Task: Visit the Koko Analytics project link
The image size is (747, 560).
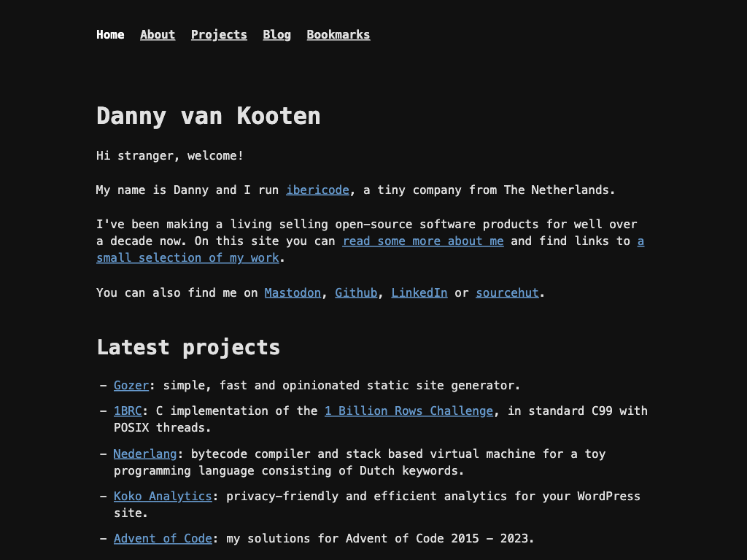Action: (x=163, y=496)
